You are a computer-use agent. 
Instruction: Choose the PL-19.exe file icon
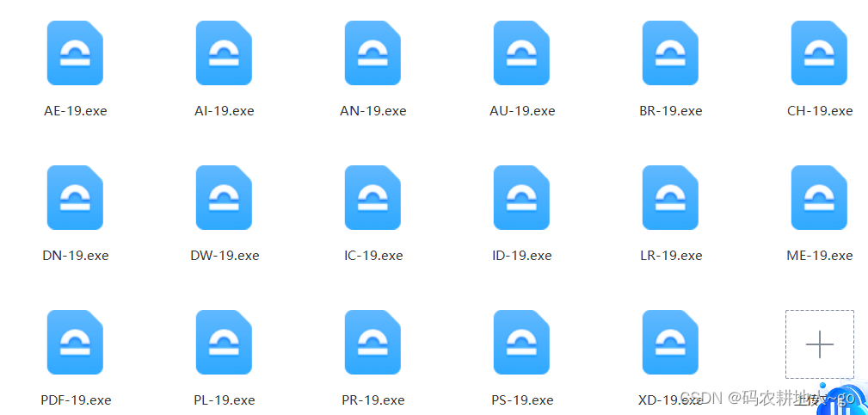pos(225,343)
